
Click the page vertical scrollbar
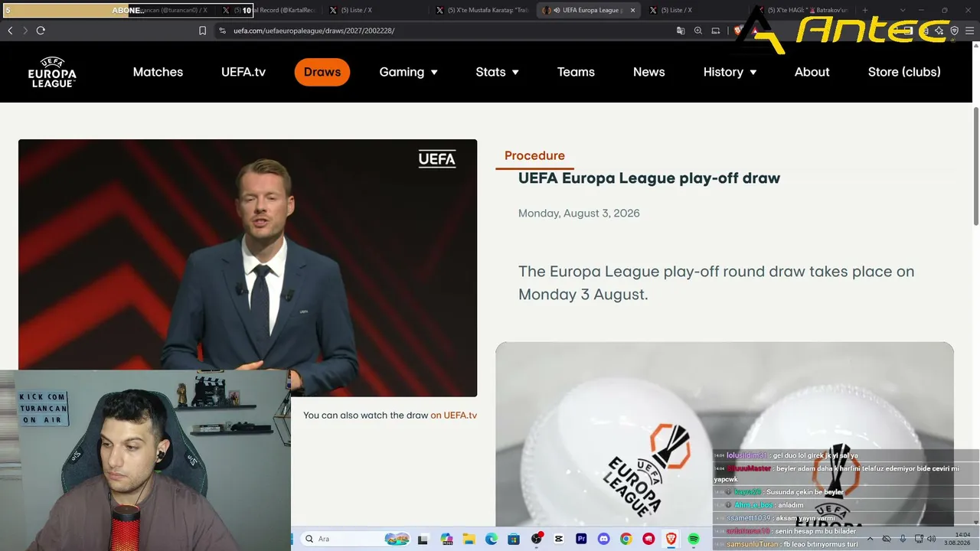pyautogui.click(x=975, y=165)
